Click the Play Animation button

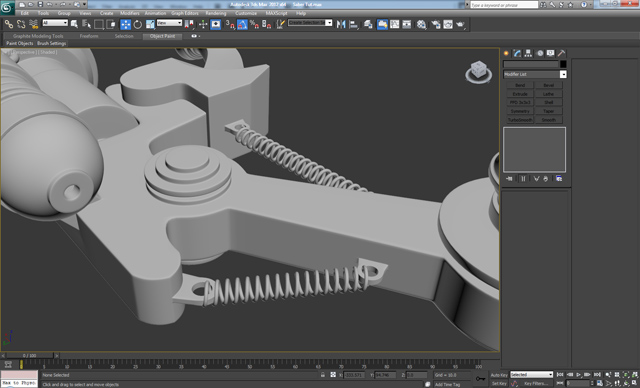(x=579, y=375)
